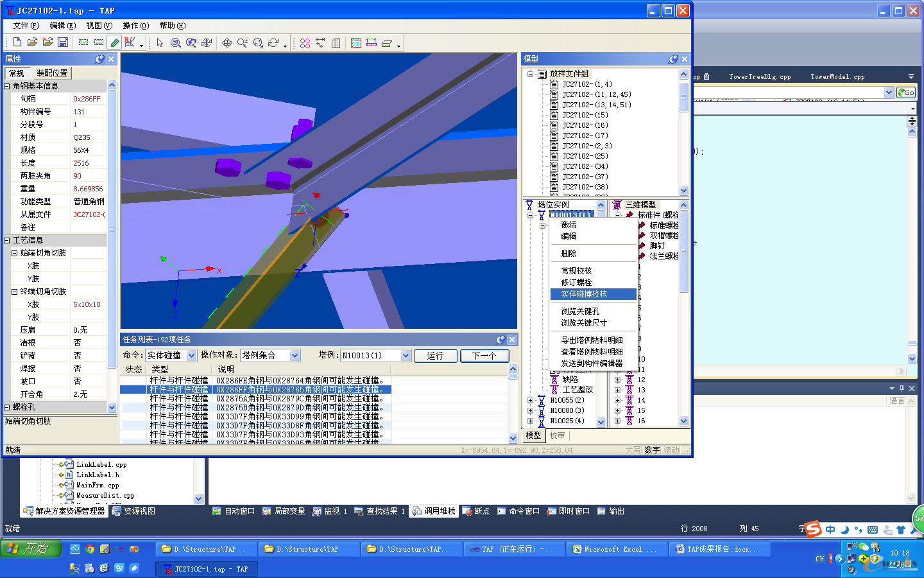Click the Open folder toolbar icon
This screenshot has width=924, height=578.
tap(32, 42)
